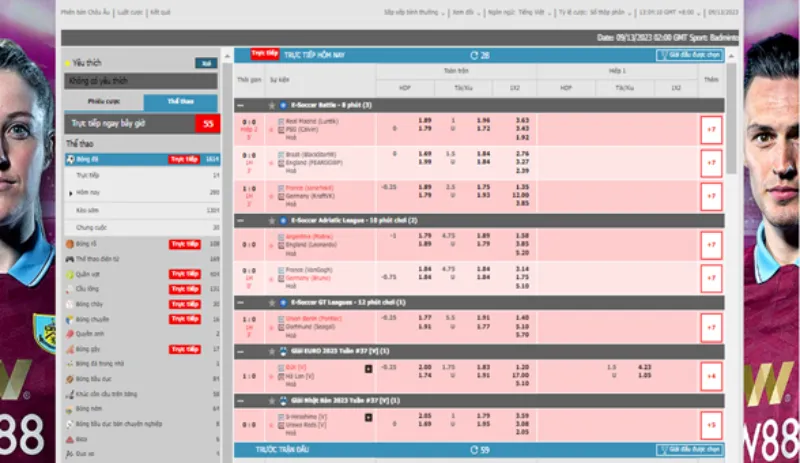
Task: Toggle favorite star for Argentina vs England match
Action: click(271, 245)
